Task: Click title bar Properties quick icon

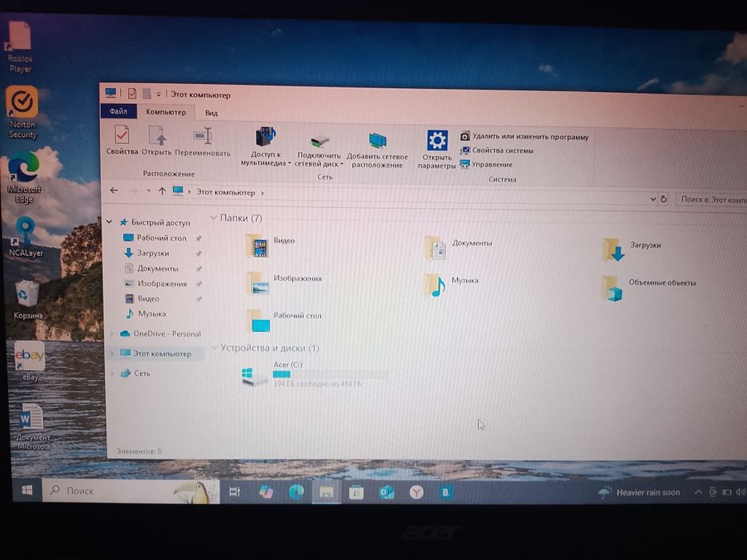Action: [x=131, y=94]
